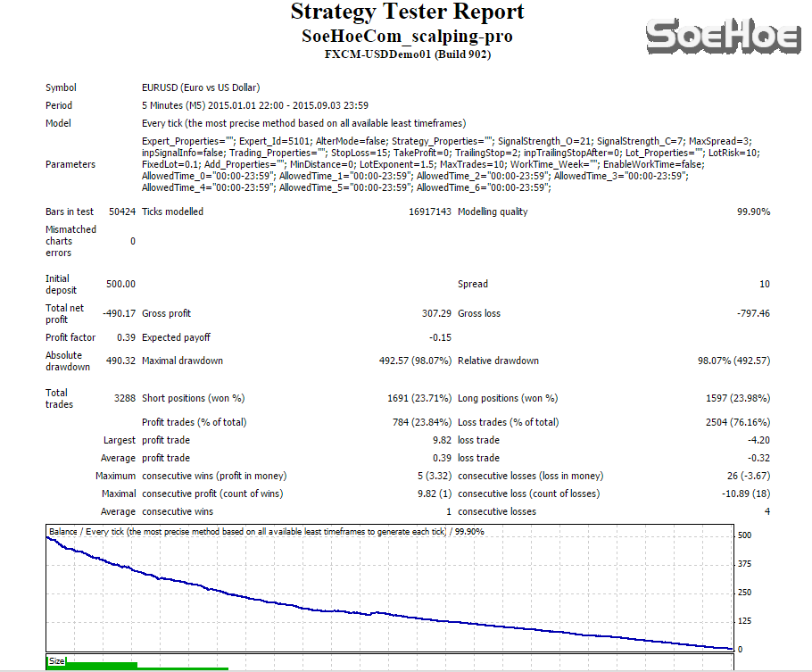Select the Ticks modelled value 16917143
The image size is (812, 672).
click(430, 212)
